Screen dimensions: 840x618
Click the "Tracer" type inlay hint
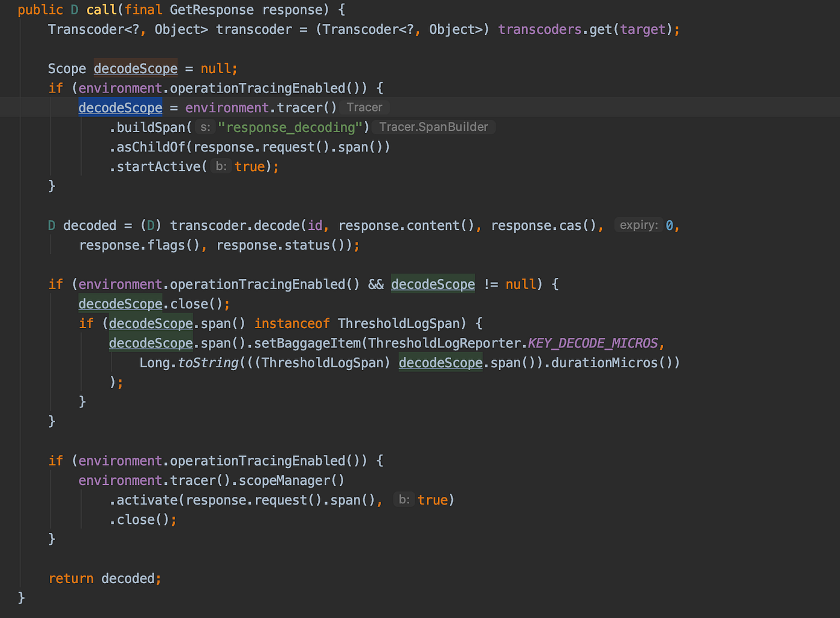[364, 107]
